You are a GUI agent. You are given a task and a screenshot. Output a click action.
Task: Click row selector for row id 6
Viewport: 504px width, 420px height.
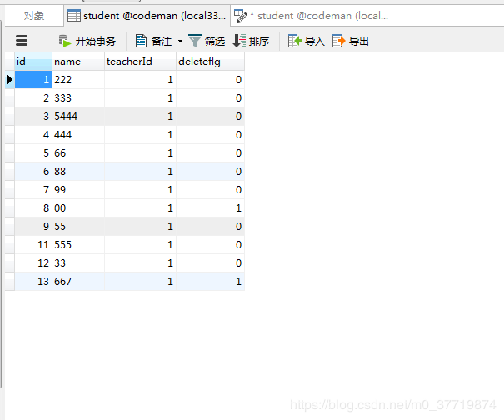tap(10, 171)
